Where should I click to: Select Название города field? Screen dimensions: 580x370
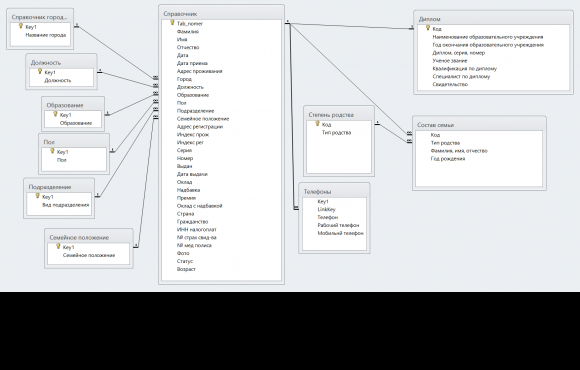click(x=45, y=35)
